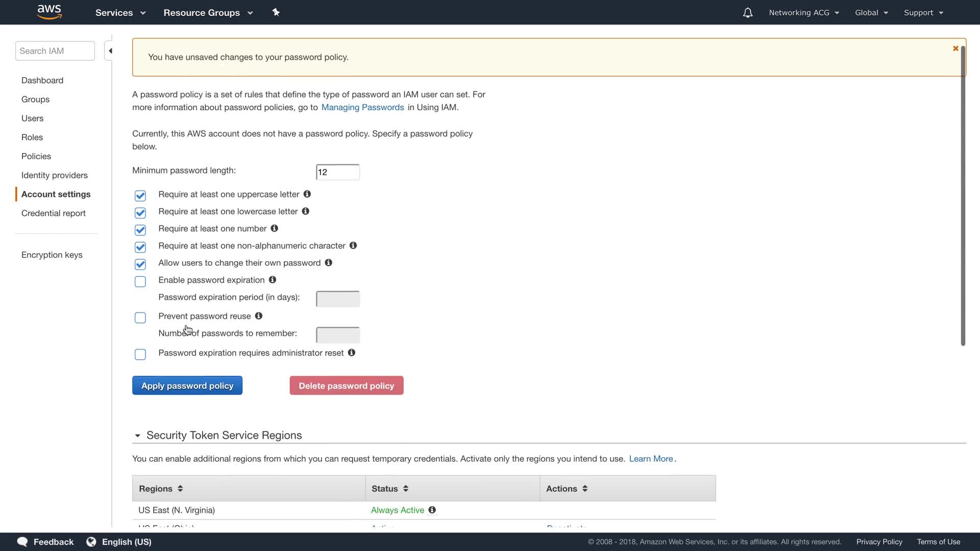Click Apply password policy button
The height and width of the screenshot is (551, 980).
click(187, 386)
